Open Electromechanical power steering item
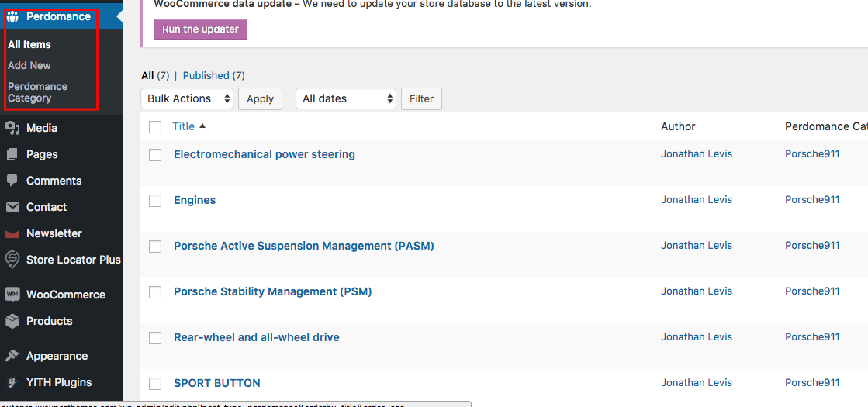 tap(265, 154)
